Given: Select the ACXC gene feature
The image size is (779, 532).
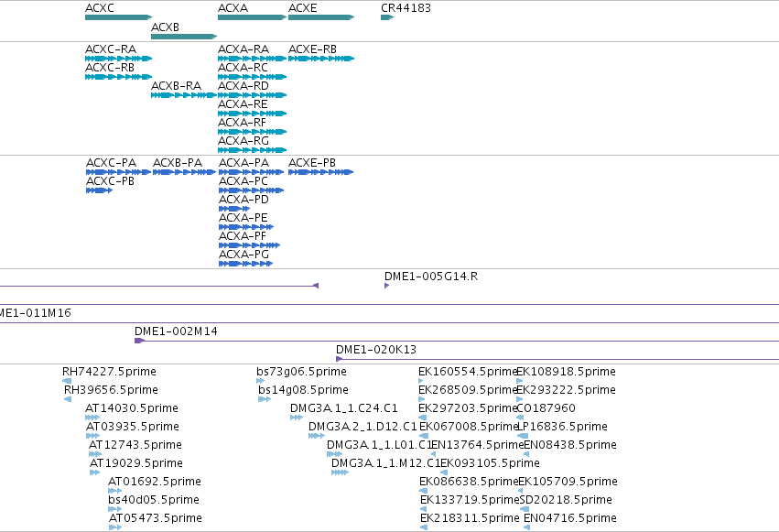Looking at the screenshot, I should point(119,17).
